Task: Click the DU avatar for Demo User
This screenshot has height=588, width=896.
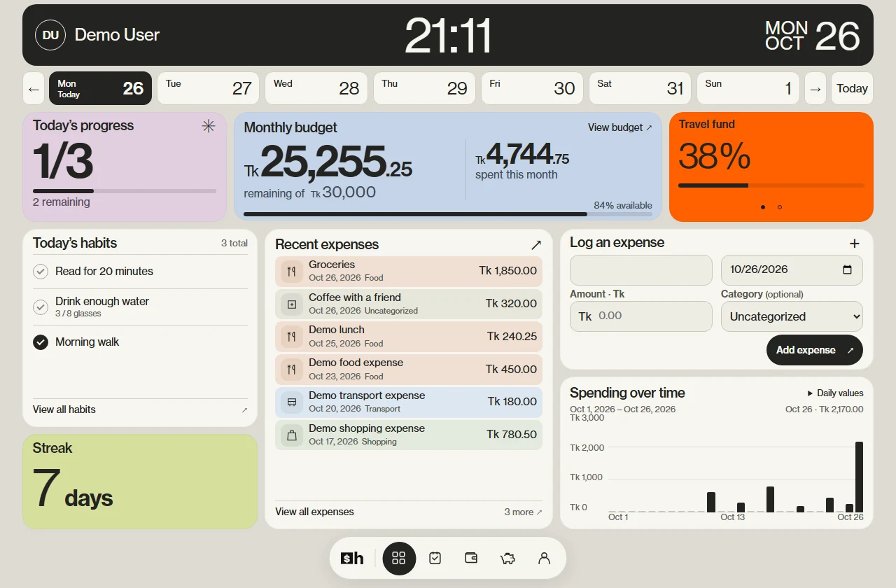Action: pyautogui.click(x=50, y=35)
